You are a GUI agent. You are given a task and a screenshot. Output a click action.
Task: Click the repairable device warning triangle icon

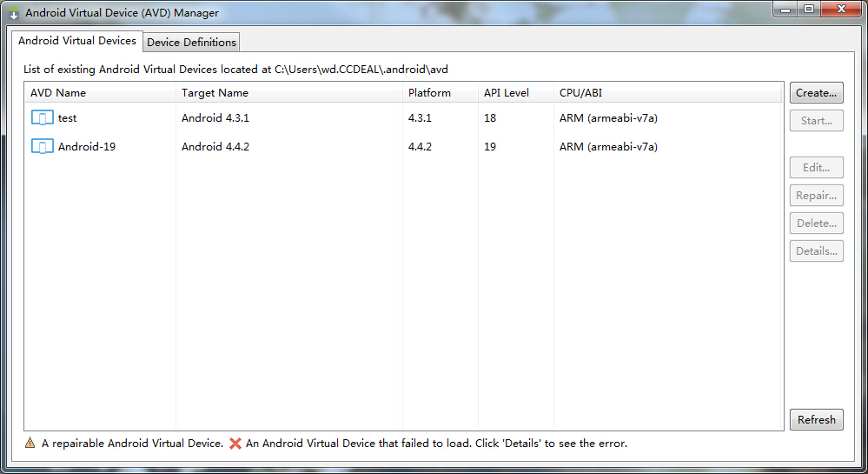30,443
